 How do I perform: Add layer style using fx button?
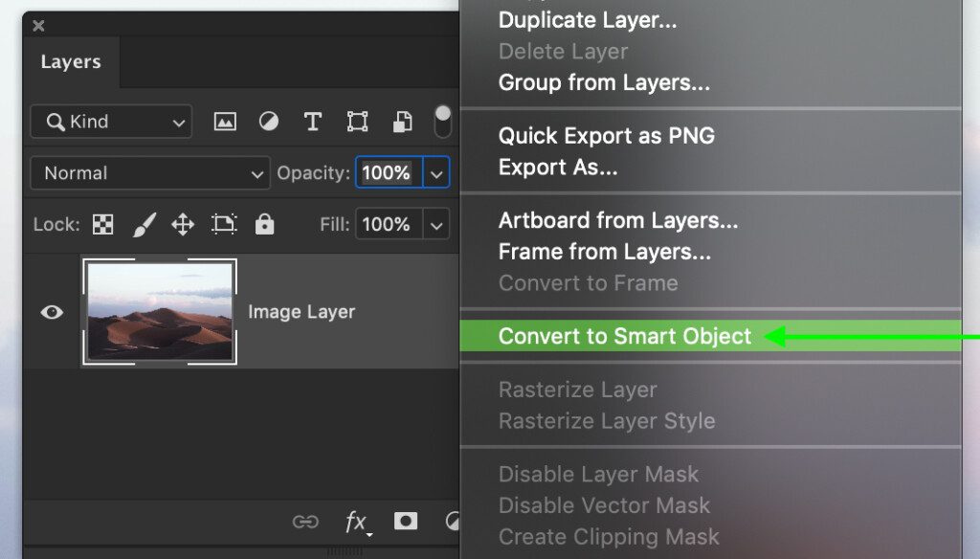(356, 522)
